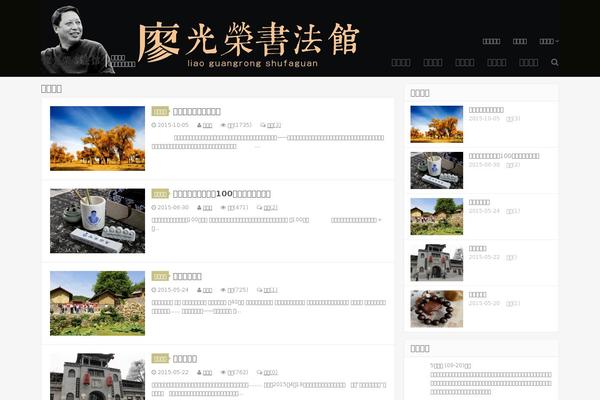The height and width of the screenshot is (400, 600).
Task: Click category tag on the 2015-06-30 post
Action: (x=160, y=194)
